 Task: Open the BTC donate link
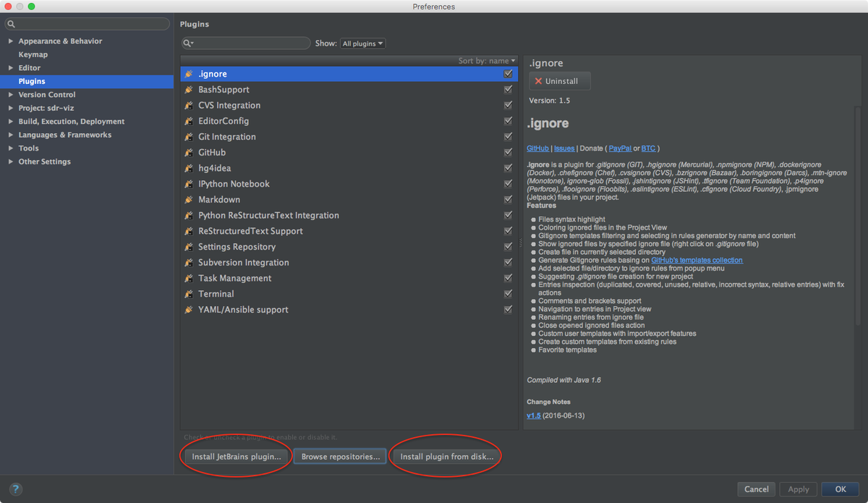pyautogui.click(x=648, y=148)
